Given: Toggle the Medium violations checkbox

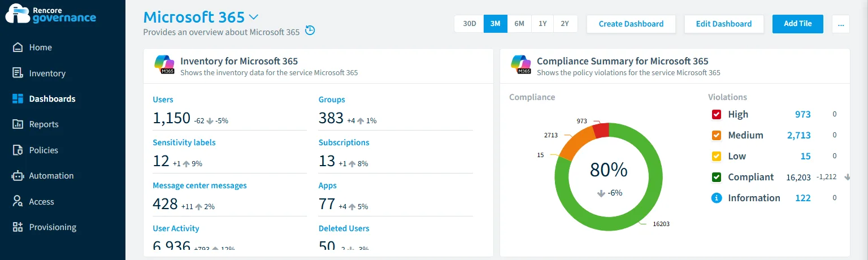Looking at the screenshot, I should 717,136.
